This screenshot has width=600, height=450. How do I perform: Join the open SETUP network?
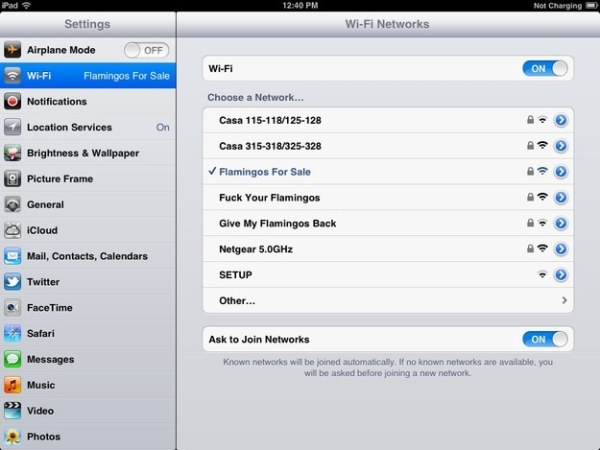click(x=388, y=275)
